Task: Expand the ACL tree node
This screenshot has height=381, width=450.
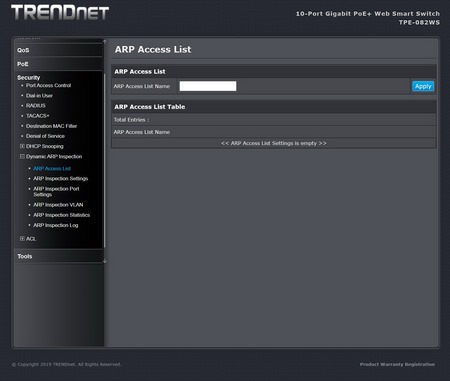Action: point(22,238)
